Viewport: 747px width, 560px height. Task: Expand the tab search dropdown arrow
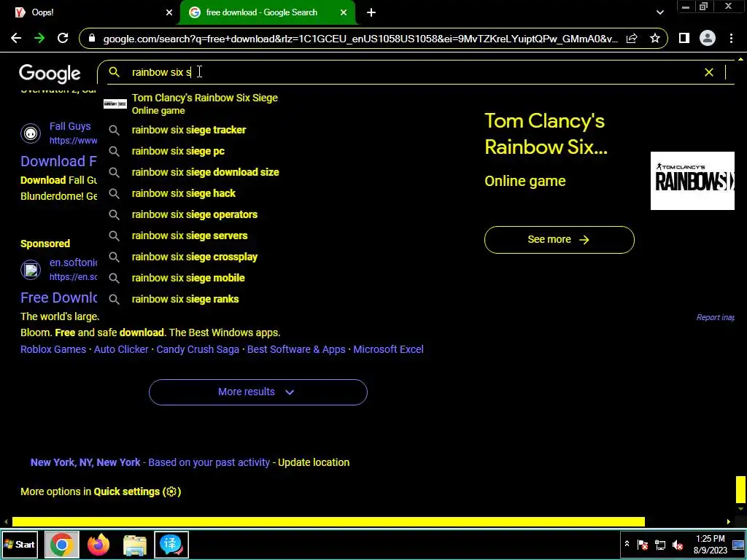tap(659, 13)
